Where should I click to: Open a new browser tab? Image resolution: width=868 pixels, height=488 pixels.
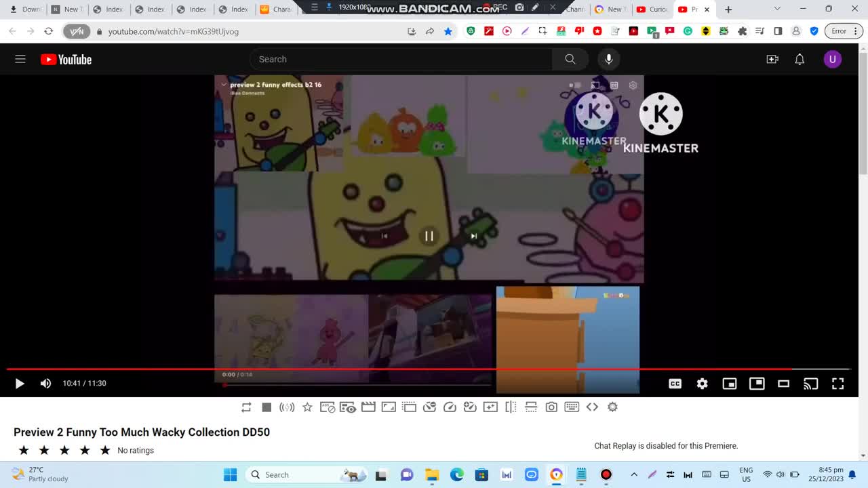click(728, 9)
